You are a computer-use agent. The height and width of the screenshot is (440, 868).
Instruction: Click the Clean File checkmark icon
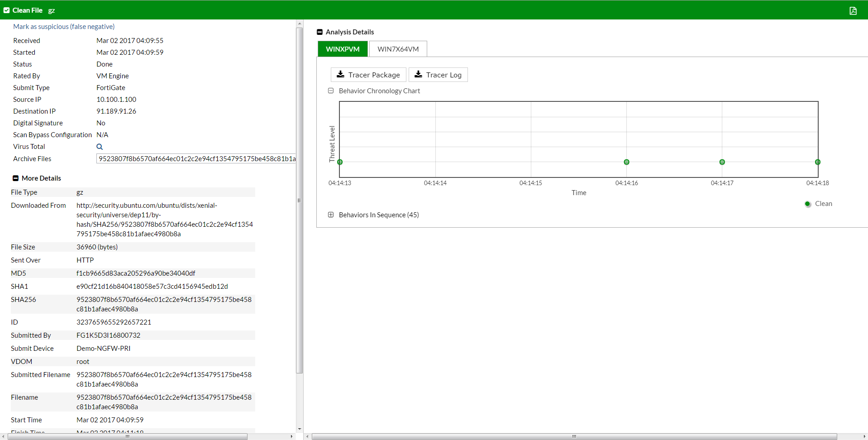point(6,10)
